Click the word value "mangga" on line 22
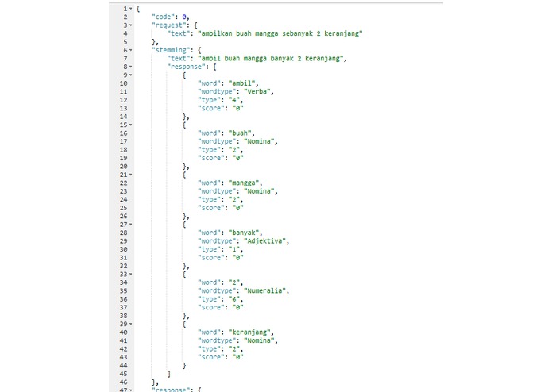Screen dimensions: 552x392 (244, 183)
